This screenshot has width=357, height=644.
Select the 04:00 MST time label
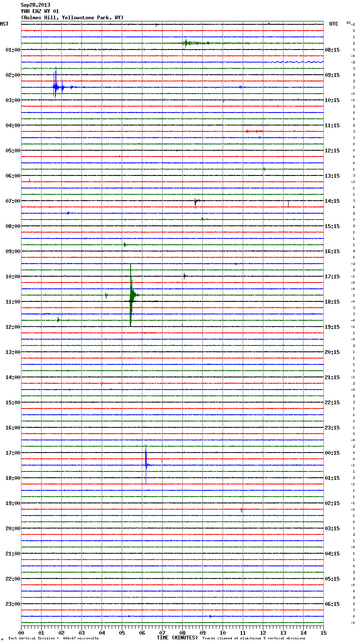pos(13,126)
